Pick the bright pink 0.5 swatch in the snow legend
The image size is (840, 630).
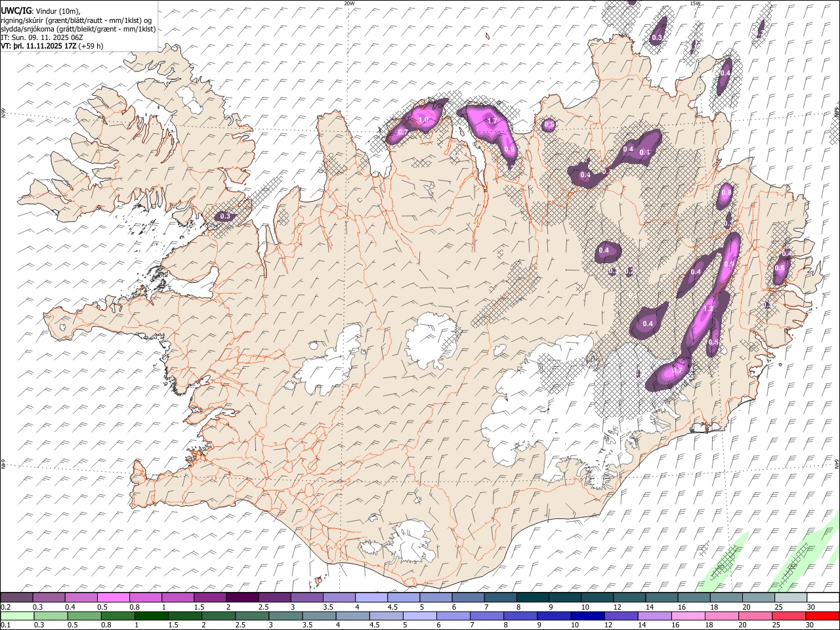pyautogui.click(x=113, y=598)
